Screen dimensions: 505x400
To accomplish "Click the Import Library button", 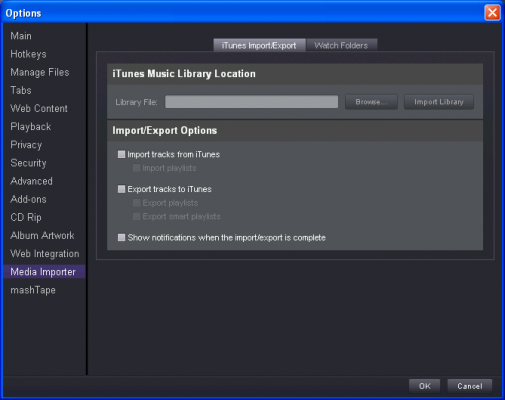I will coord(439,102).
